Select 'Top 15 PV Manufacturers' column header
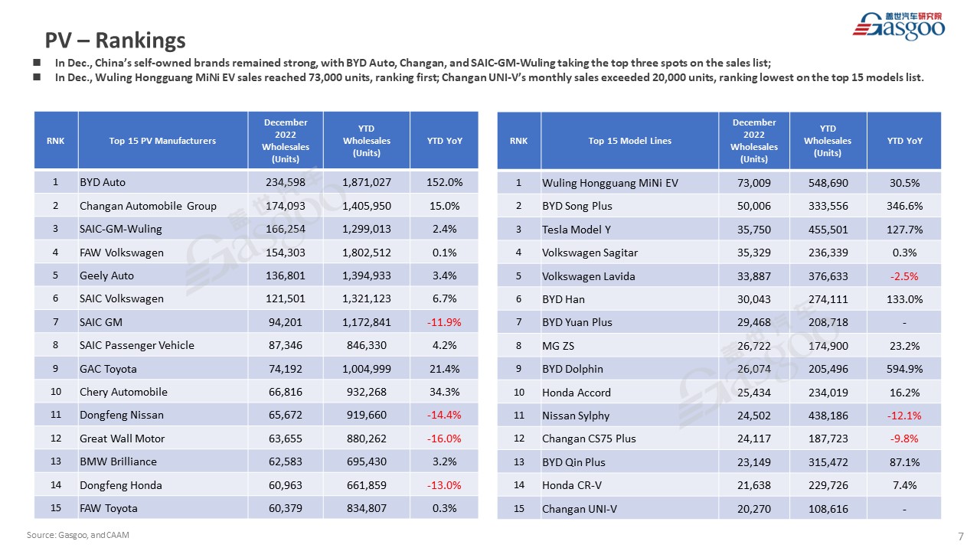The height and width of the screenshot is (551, 980). point(162,140)
